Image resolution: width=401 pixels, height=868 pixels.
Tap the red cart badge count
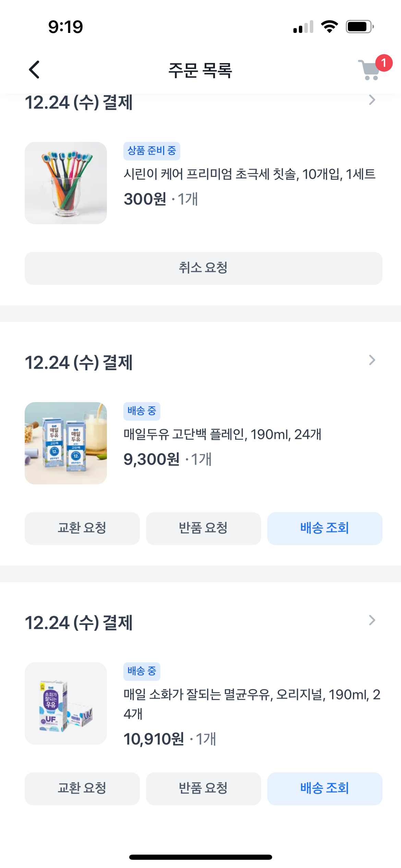(384, 63)
